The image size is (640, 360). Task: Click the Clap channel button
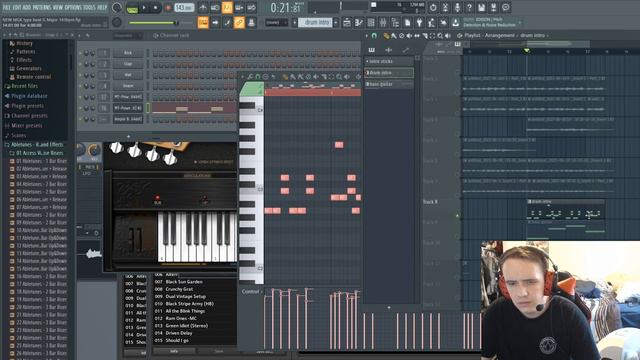pyautogui.click(x=128, y=64)
